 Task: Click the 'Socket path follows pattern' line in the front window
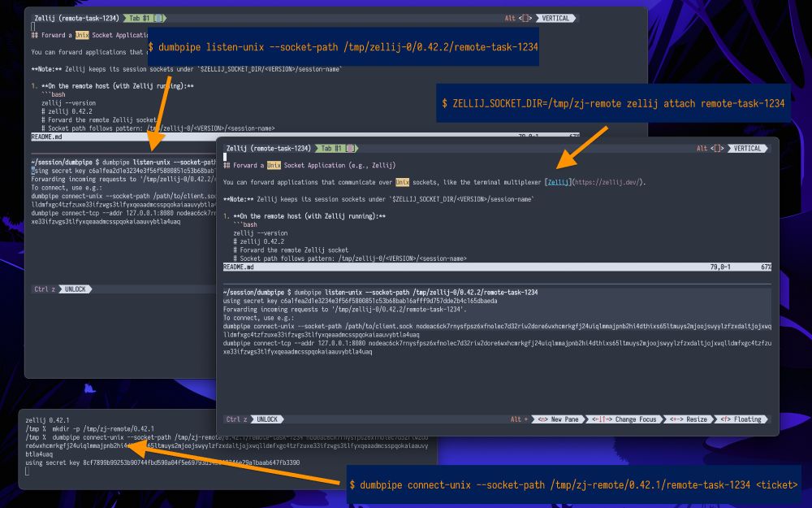[349, 258]
